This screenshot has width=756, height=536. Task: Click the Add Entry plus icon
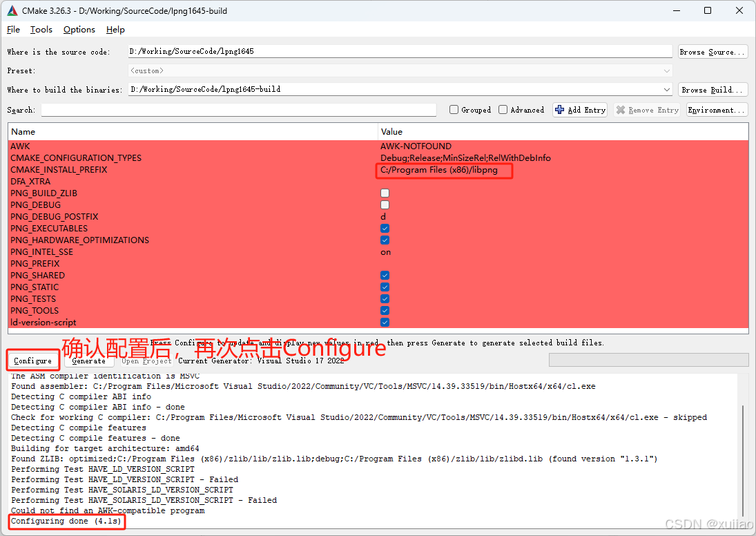[561, 109]
